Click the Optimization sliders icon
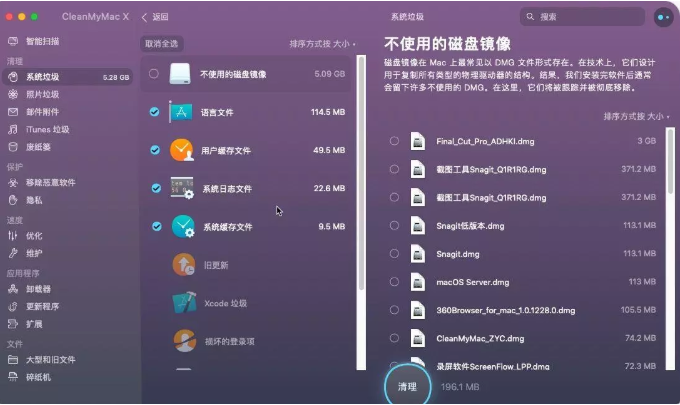This screenshot has width=680, height=405. pyautogui.click(x=13, y=235)
